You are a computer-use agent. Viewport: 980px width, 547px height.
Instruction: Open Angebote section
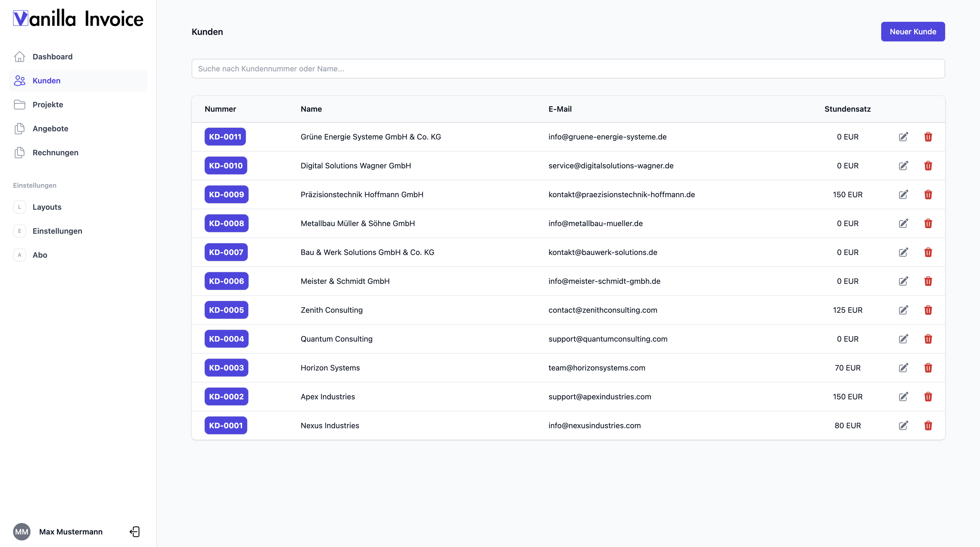coord(50,129)
